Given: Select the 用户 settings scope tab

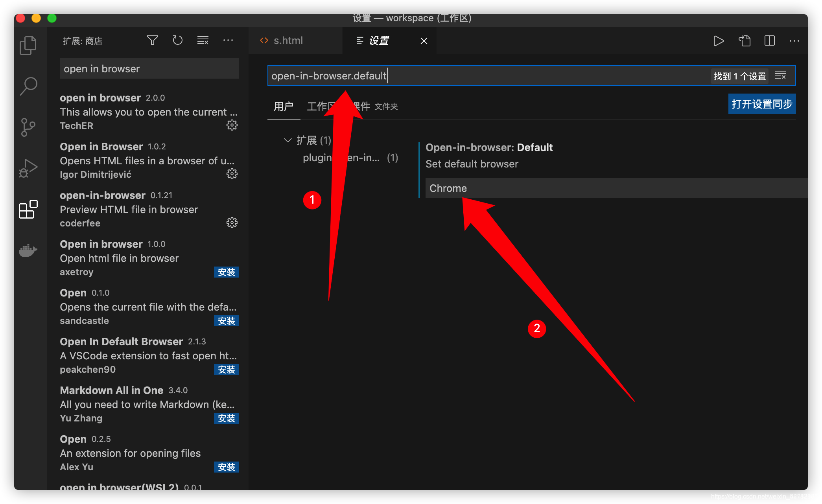Looking at the screenshot, I should [x=284, y=107].
